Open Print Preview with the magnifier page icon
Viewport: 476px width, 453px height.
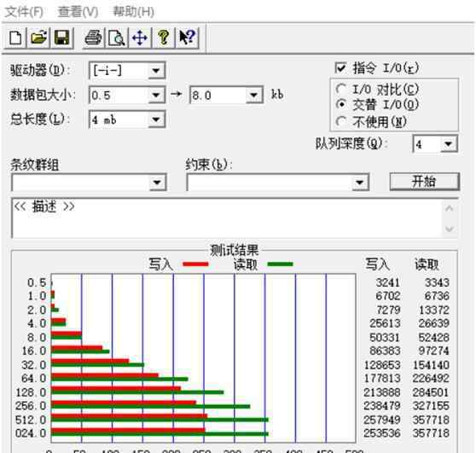coord(117,38)
